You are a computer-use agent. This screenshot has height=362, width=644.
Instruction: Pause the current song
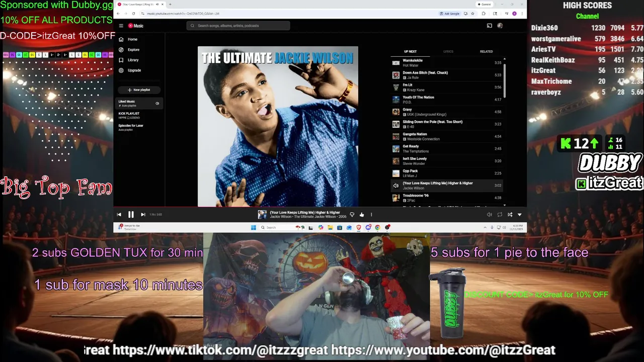131,215
